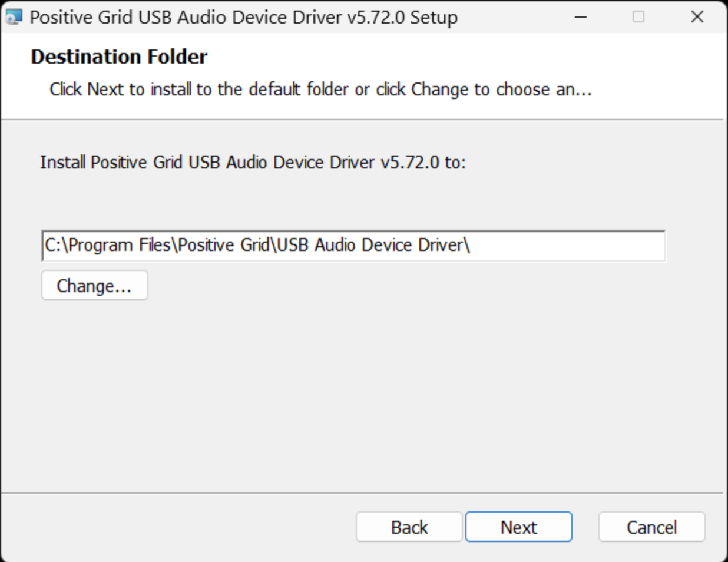Cancel the driver installation
Image resolution: width=728 pixels, height=562 pixels.
point(652,527)
